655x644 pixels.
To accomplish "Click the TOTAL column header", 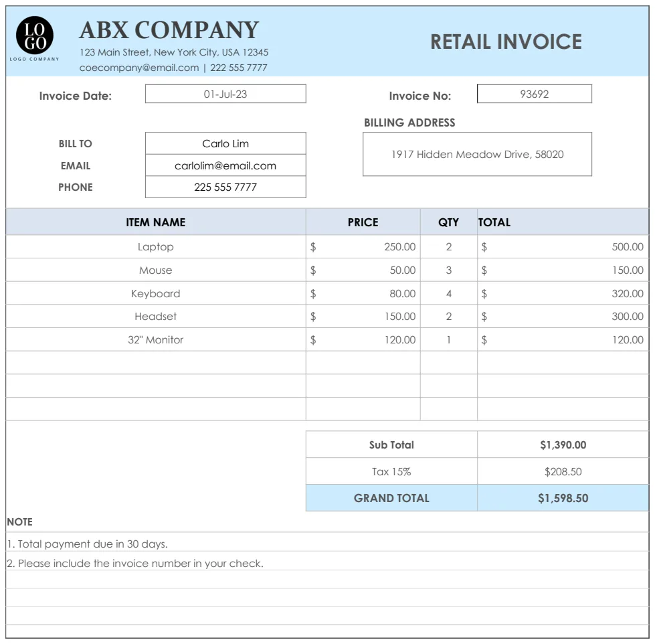I will point(563,222).
